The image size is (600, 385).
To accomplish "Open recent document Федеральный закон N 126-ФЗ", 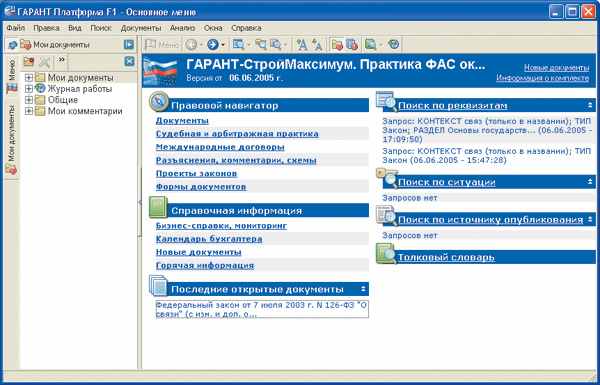I will pyautogui.click(x=262, y=310).
